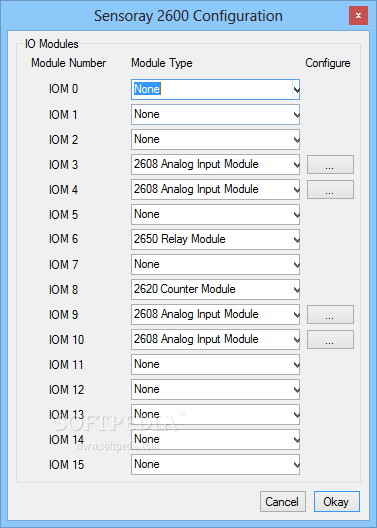
Task: Cancel the configuration dialog
Action: click(283, 502)
